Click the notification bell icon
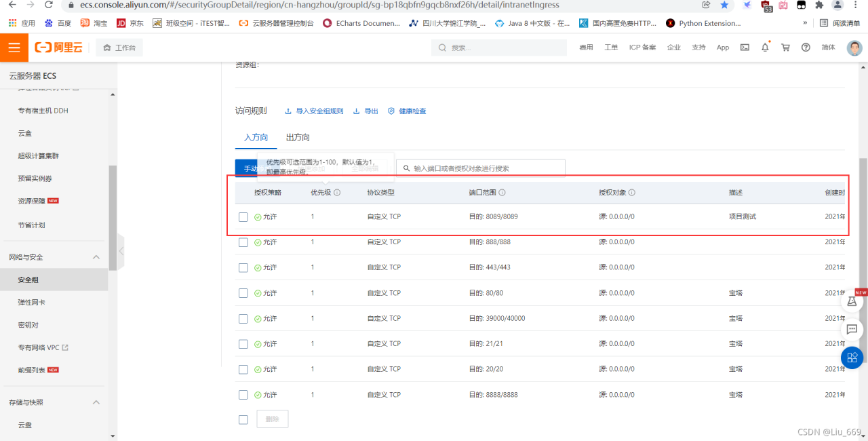 click(x=765, y=47)
